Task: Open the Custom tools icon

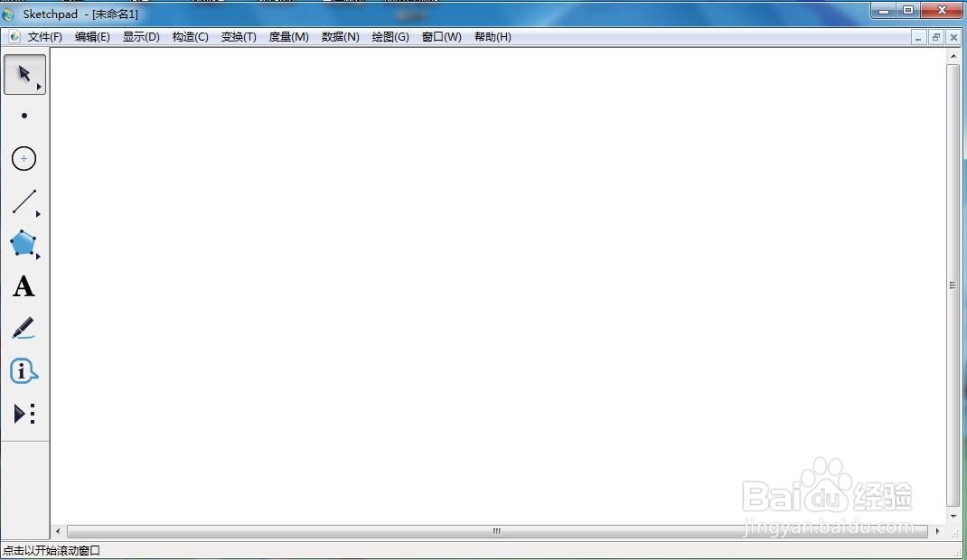Action: [x=24, y=414]
